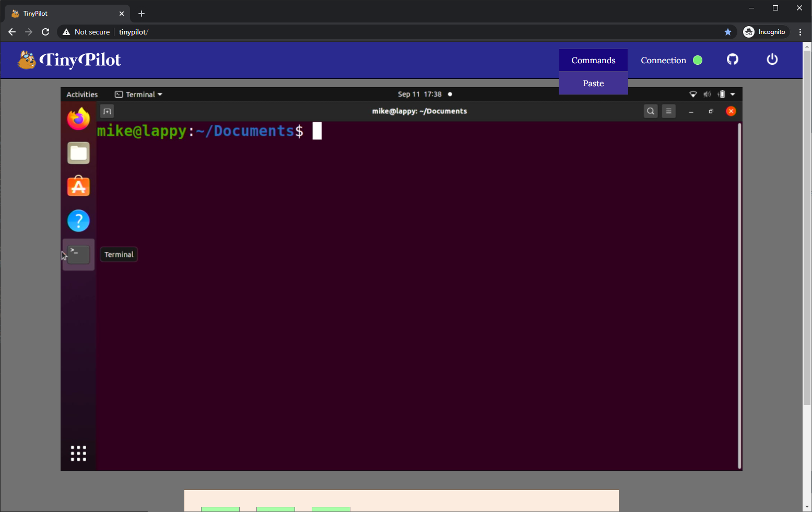The image size is (812, 512).
Task: Click the Wi-Fi icon in Ubuntu tray
Action: coord(693,94)
